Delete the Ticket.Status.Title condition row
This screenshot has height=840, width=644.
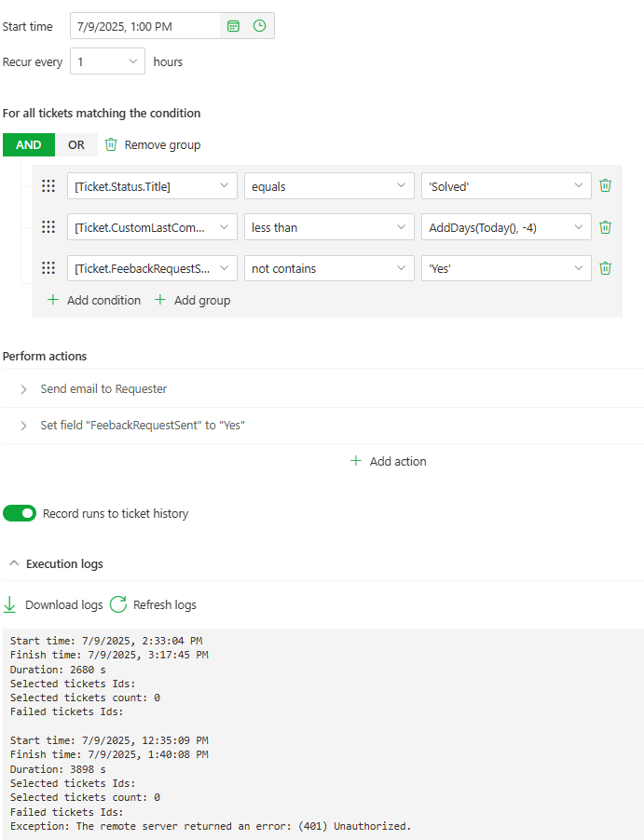[605, 186]
